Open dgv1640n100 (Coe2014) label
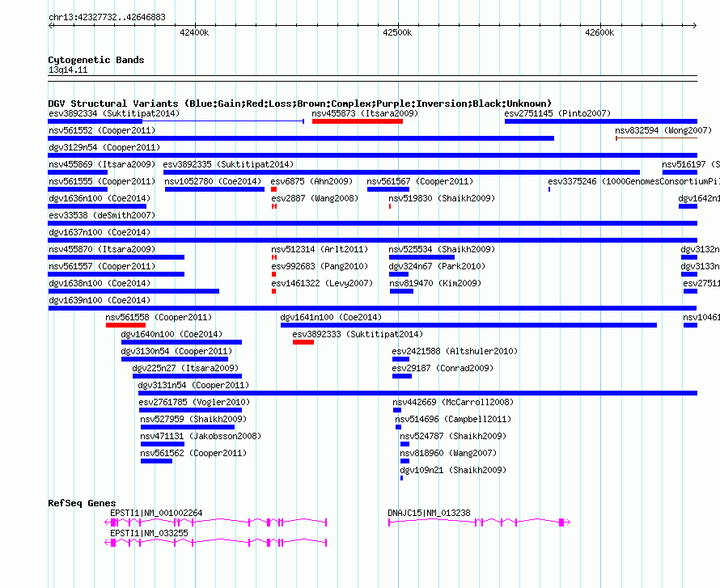This screenshot has width=720, height=588. tap(172, 334)
